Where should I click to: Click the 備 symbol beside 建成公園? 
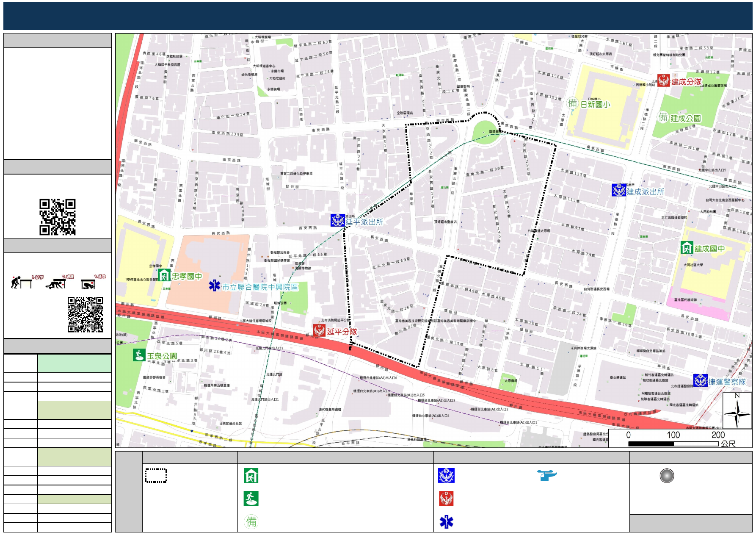pos(663,117)
